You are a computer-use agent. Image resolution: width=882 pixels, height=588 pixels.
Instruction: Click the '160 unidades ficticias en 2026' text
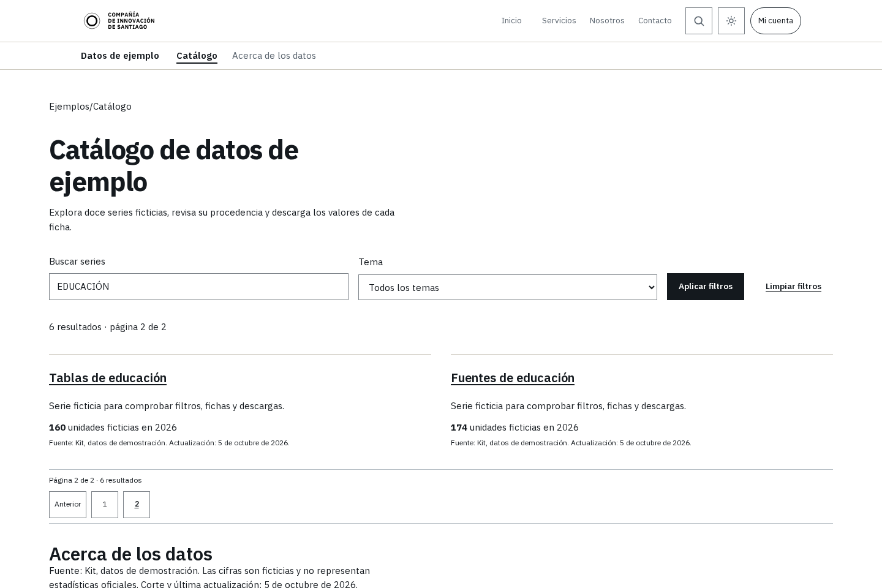click(113, 428)
